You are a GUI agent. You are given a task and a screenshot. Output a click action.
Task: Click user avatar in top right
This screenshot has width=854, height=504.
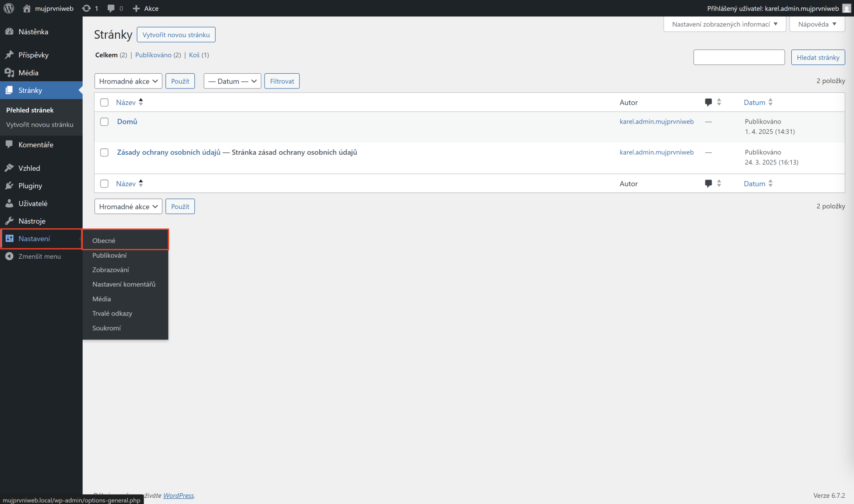click(846, 8)
